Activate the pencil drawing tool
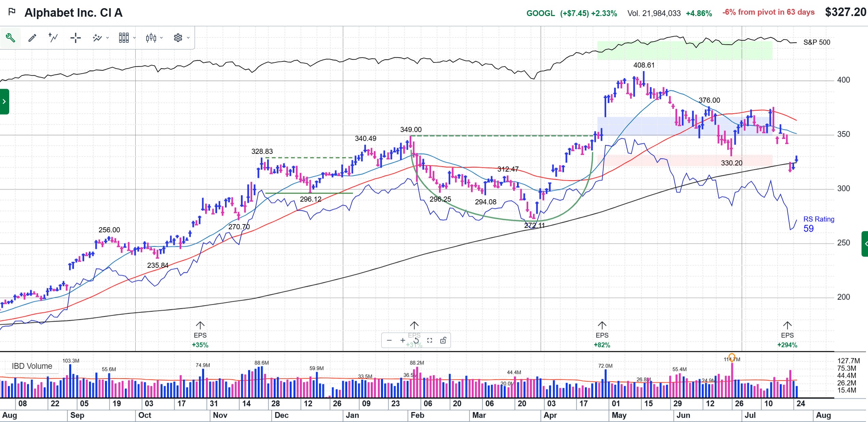Viewport: 868px width, 422px height. [32, 38]
